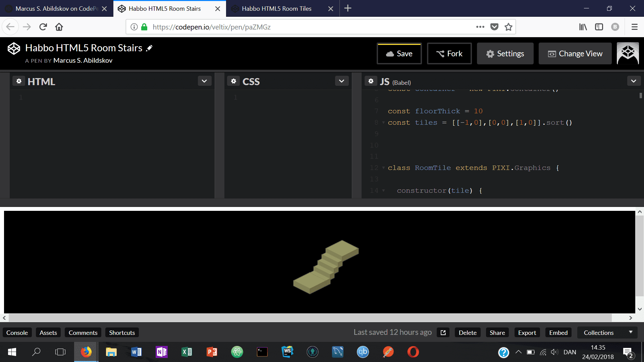This screenshot has width=644, height=362.
Task: Click the green secure connection padlock
Action: click(144, 27)
